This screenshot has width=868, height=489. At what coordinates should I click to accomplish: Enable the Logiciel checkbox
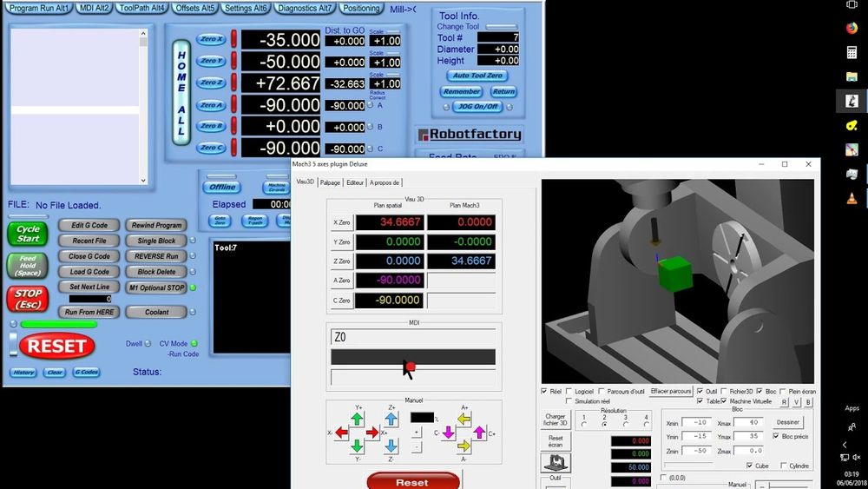pos(569,391)
